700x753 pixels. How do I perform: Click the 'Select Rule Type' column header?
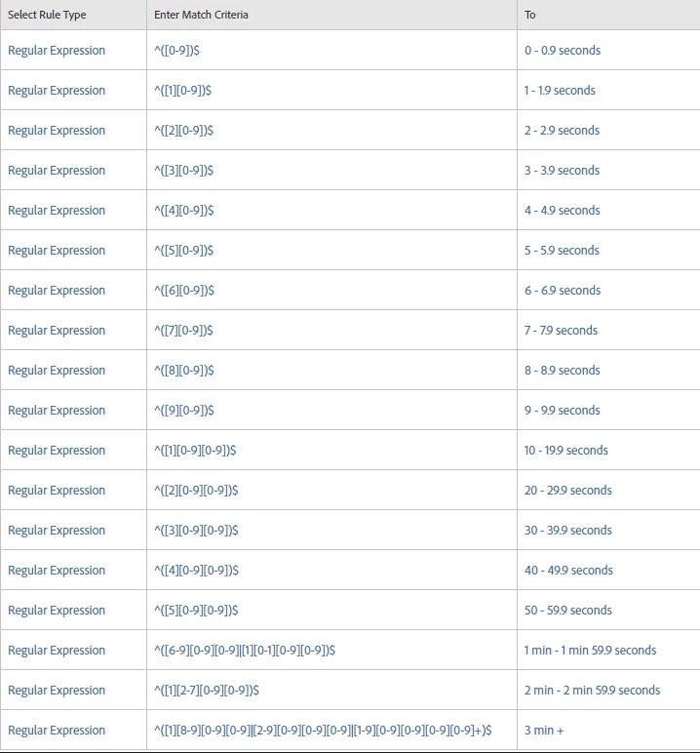tap(47, 15)
